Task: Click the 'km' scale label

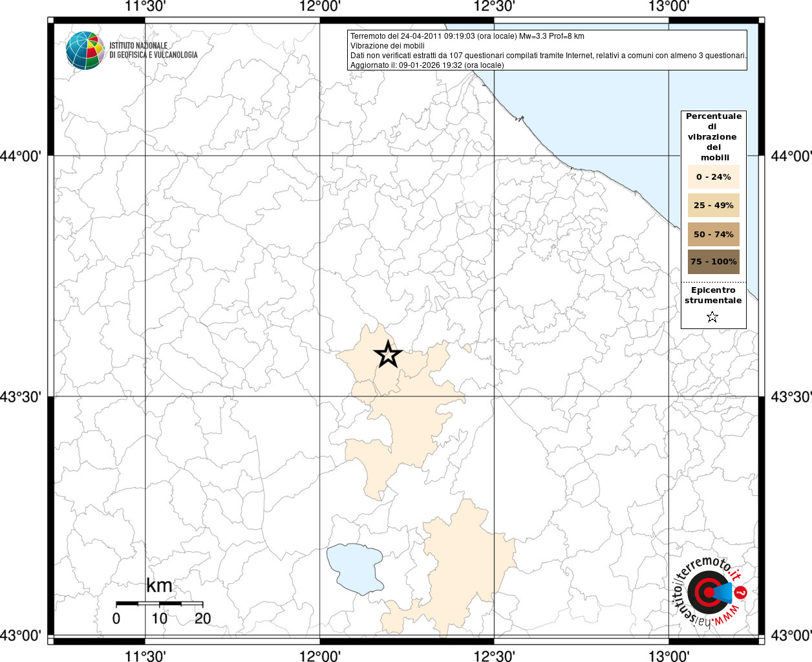Action: point(159,586)
